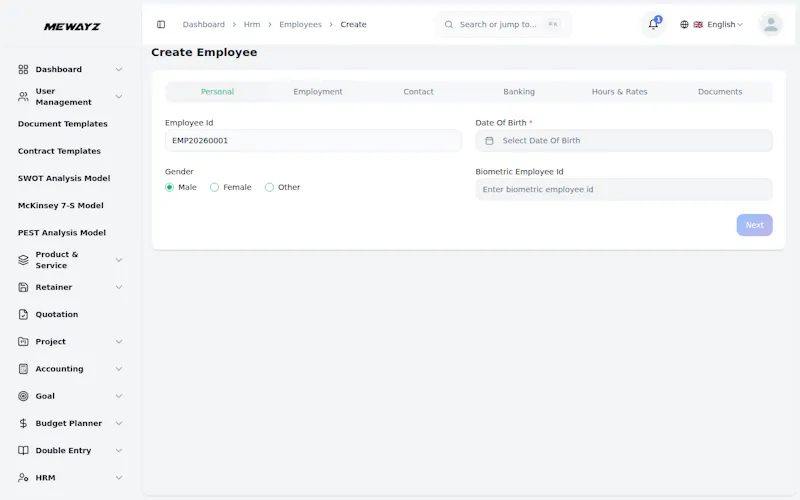Toggle the sidebar collapse icon

(161, 24)
